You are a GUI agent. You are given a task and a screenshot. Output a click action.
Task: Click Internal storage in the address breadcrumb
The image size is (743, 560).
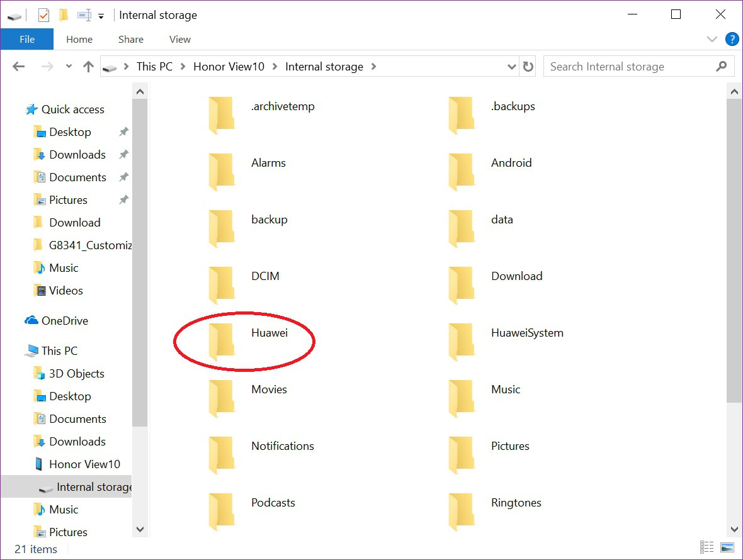click(324, 67)
